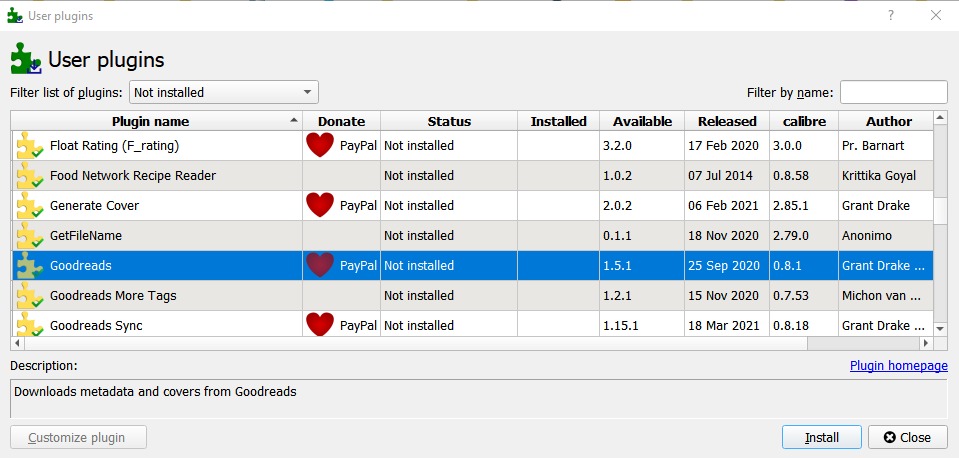Click the vertical scrollbar up arrow
This screenshot has height=458, width=959.
pos(941,117)
